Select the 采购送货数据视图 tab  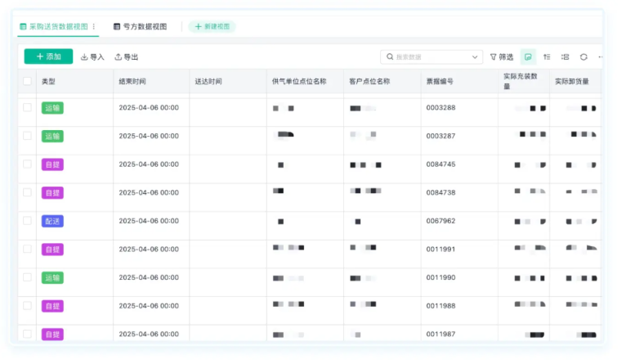(x=54, y=27)
